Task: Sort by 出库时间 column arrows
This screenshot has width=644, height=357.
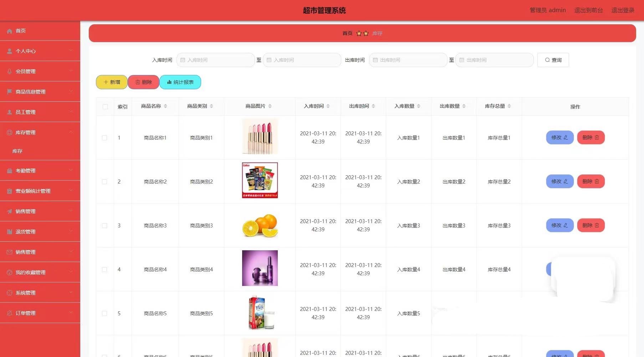Action: (x=373, y=106)
